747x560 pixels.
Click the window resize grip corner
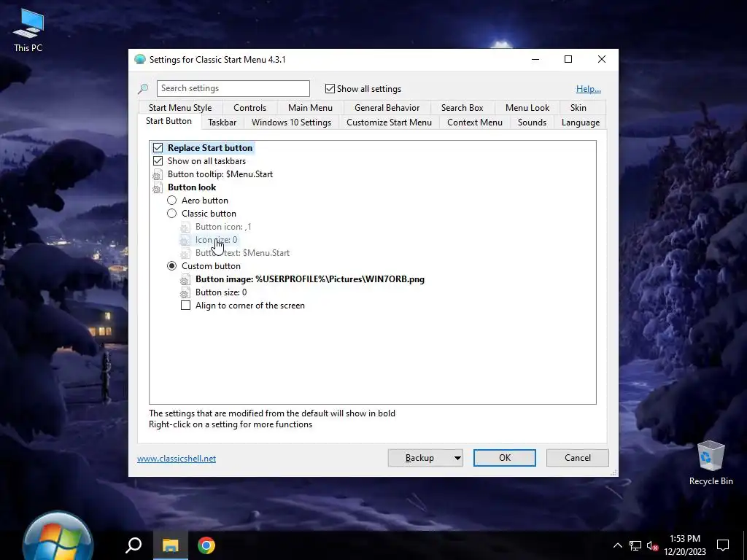pos(614,472)
